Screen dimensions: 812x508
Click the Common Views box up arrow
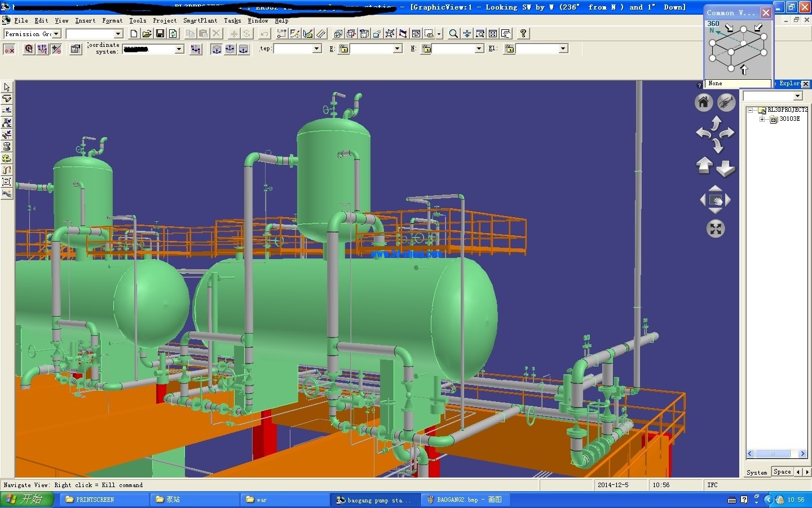[x=744, y=71]
